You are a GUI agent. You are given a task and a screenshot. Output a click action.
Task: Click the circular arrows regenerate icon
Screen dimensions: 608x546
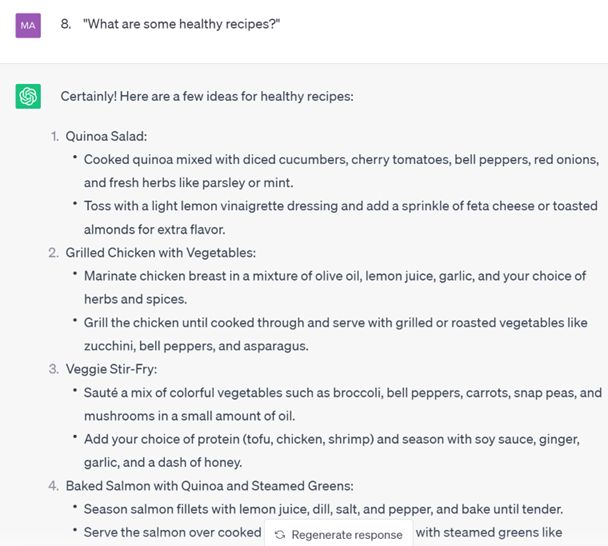280,535
